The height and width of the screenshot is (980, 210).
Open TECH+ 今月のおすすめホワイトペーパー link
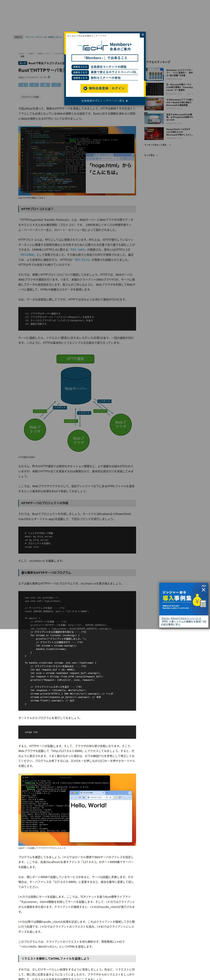click(x=181, y=619)
